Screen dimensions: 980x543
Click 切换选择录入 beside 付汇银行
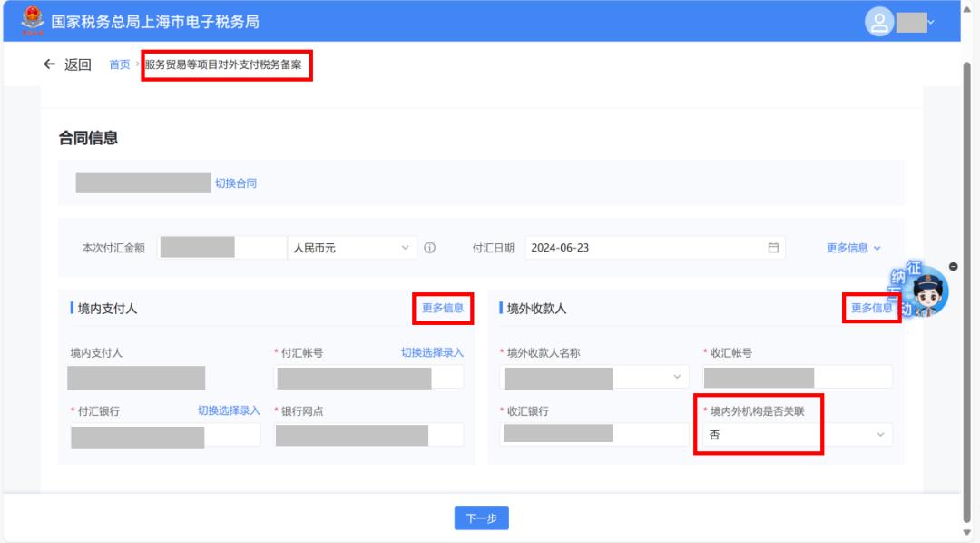coord(229,410)
